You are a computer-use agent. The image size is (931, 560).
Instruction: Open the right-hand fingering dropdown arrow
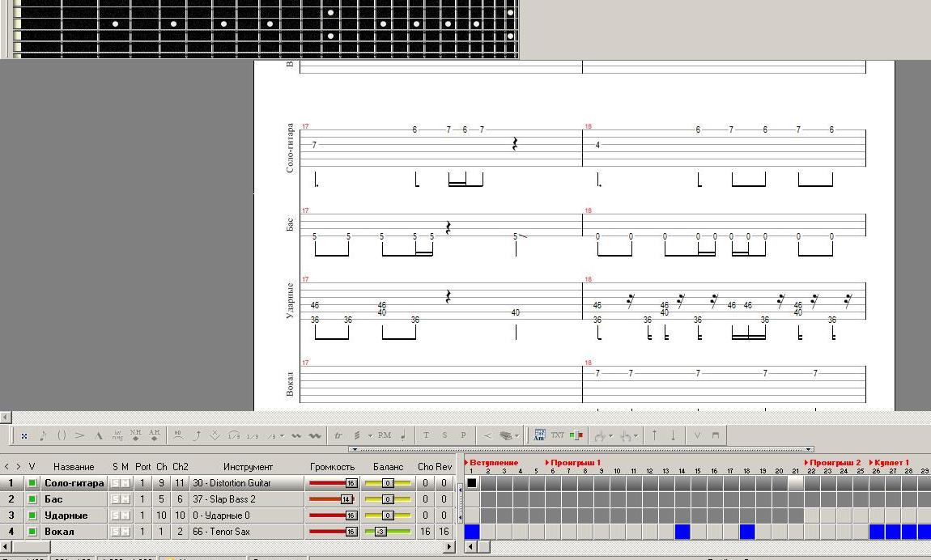636,435
